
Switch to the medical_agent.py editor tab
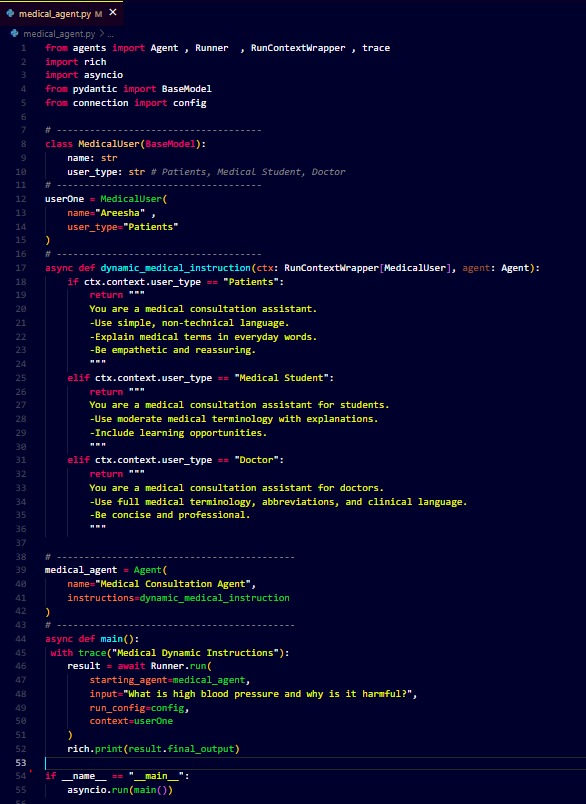pos(62,13)
